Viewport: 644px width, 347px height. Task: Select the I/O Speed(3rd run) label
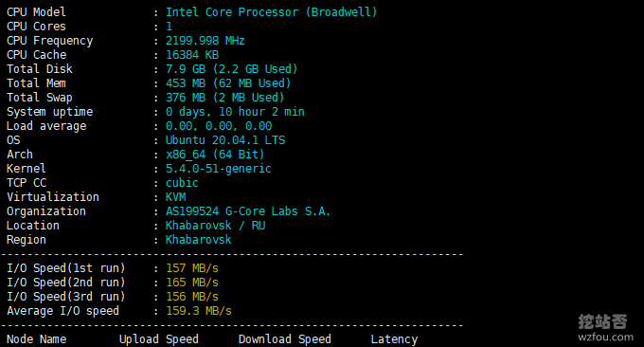(65, 297)
